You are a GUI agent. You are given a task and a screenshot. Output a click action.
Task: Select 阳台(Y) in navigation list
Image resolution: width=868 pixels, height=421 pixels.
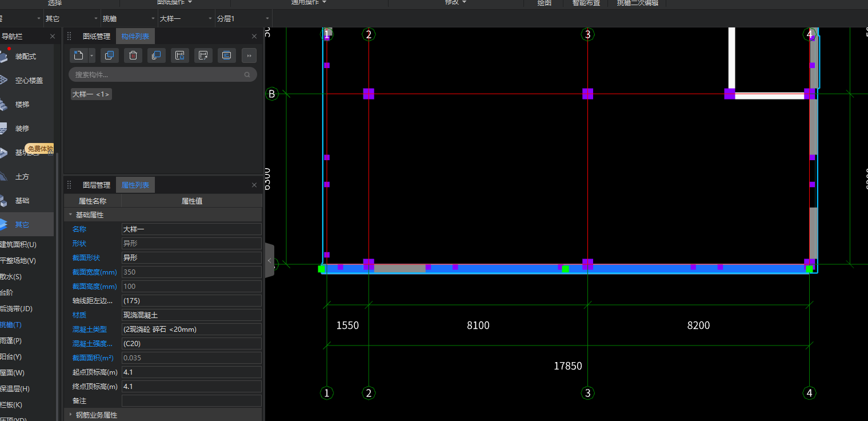tap(11, 357)
